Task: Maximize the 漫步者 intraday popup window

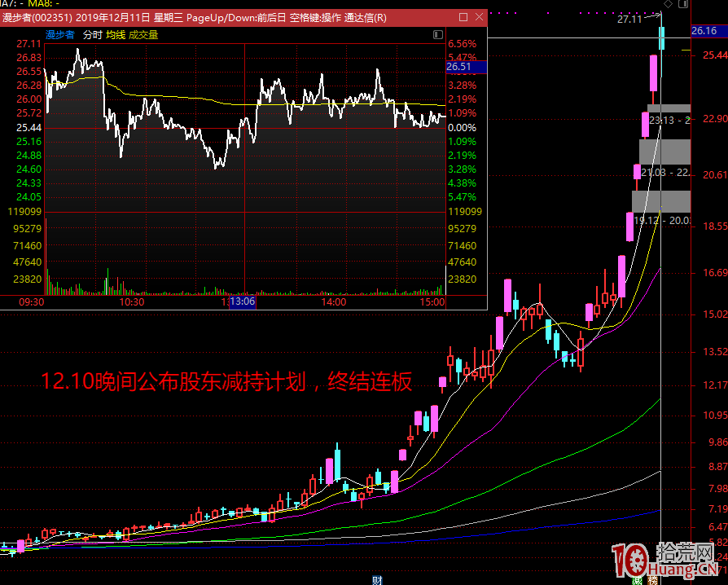Action: 463,17
